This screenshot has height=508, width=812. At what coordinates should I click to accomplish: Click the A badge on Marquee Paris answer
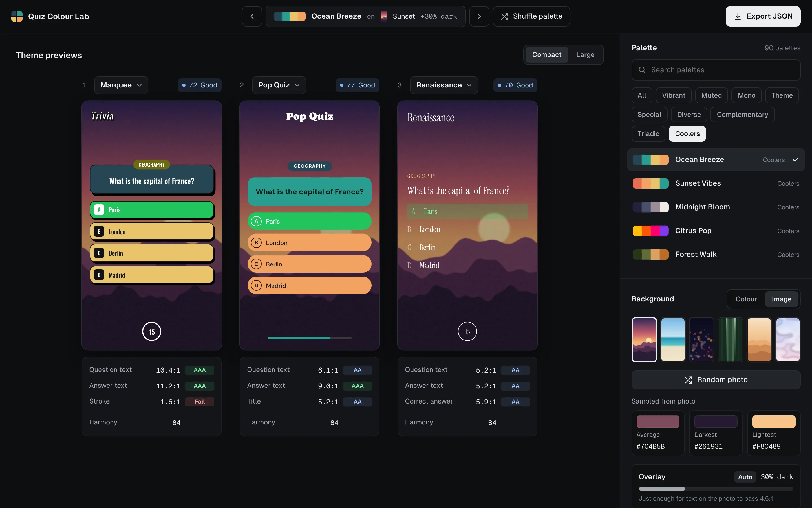click(99, 210)
